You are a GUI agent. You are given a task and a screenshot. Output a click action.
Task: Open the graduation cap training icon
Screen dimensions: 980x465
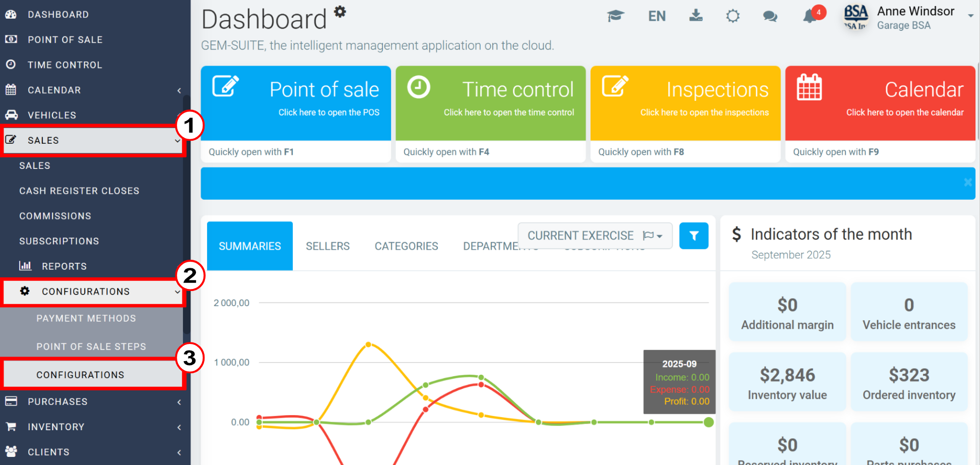616,16
